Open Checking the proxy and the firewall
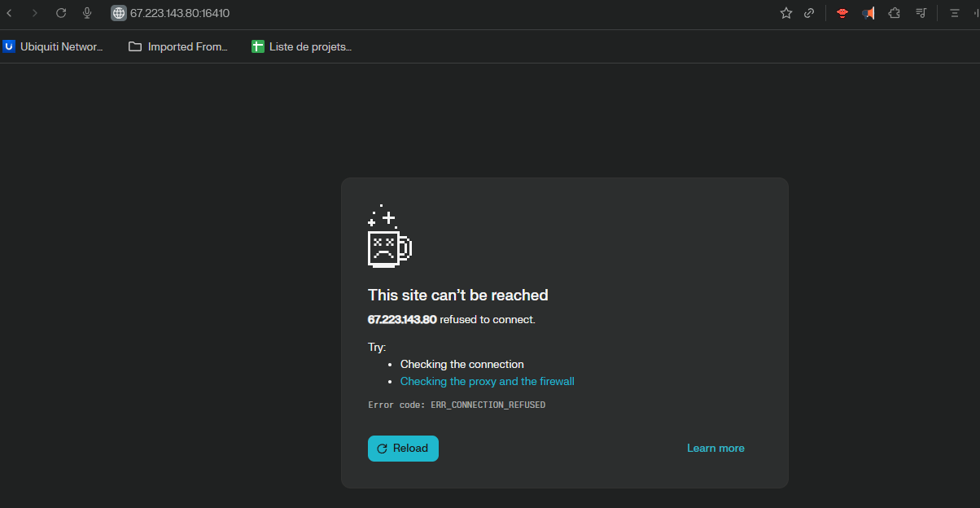The height and width of the screenshot is (508, 980). click(487, 382)
